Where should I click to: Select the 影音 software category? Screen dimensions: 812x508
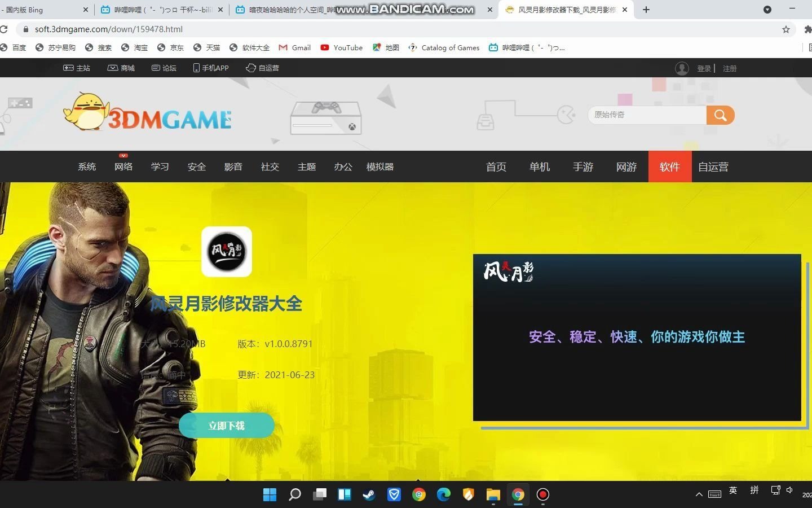coord(233,167)
